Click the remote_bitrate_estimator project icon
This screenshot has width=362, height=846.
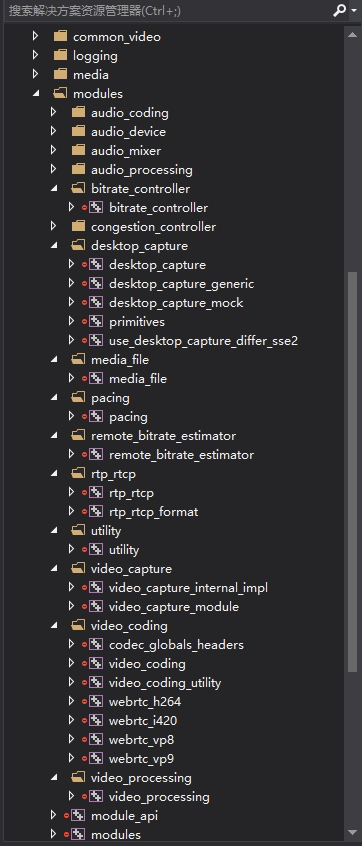tap(95, 454)
